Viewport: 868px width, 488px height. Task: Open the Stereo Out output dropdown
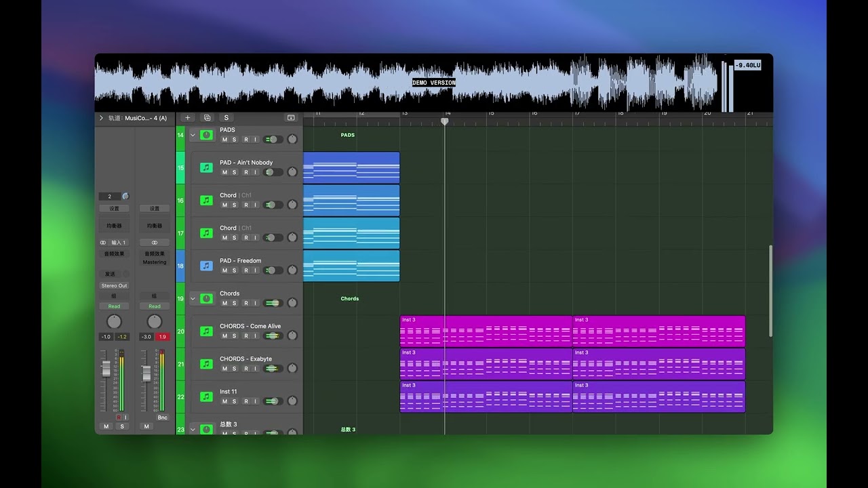[114, 285]
